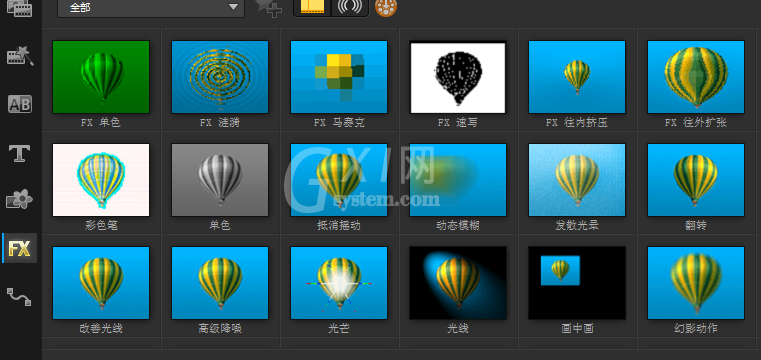Select the 翻转 flip filter thumbnail
The width and height of the screenshot is (761, 360).
pyautogui.click(x=695, y=180)
